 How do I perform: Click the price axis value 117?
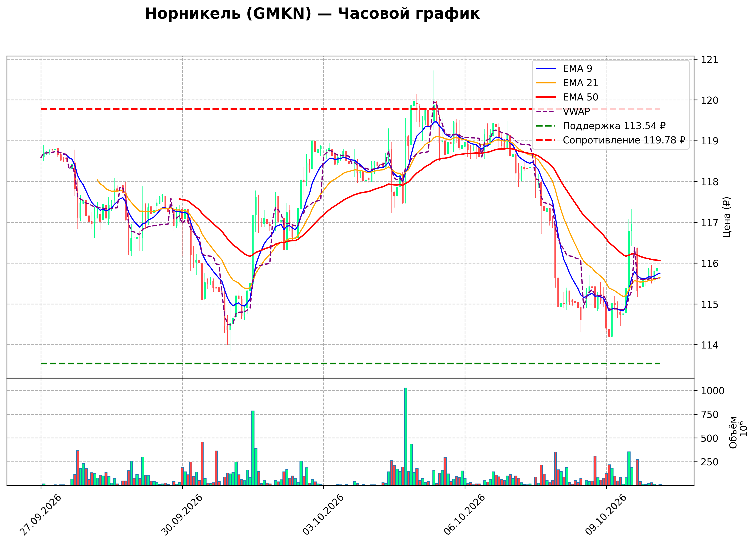point(710,223)
